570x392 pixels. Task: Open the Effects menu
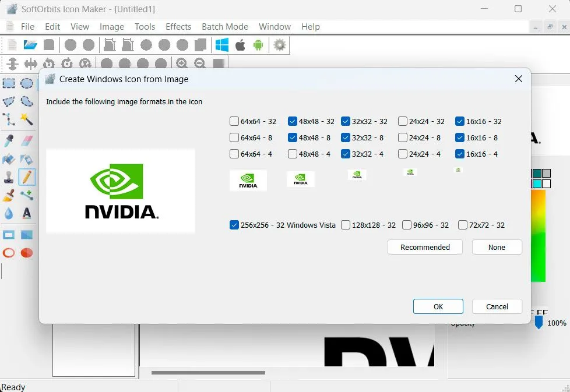pyautogui.click(x=178, y=27)
